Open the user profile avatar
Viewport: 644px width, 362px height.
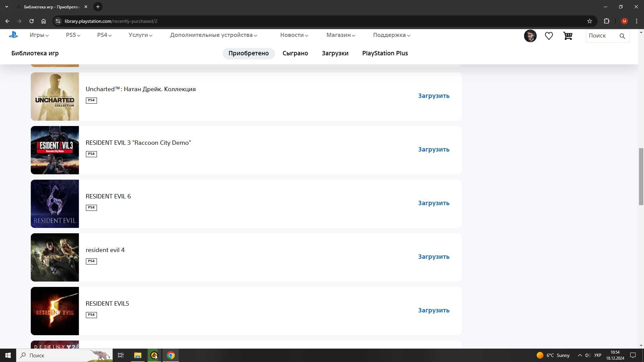tap(530, 36)
